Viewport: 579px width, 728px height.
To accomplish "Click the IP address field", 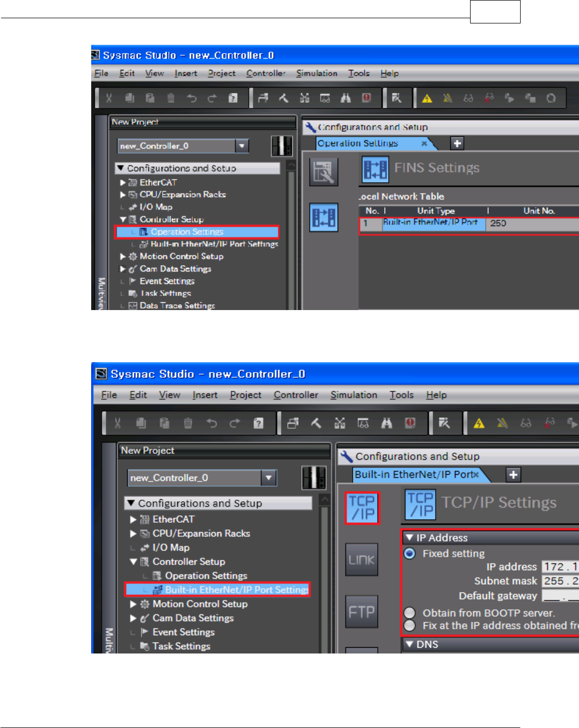I will [560, 567].
